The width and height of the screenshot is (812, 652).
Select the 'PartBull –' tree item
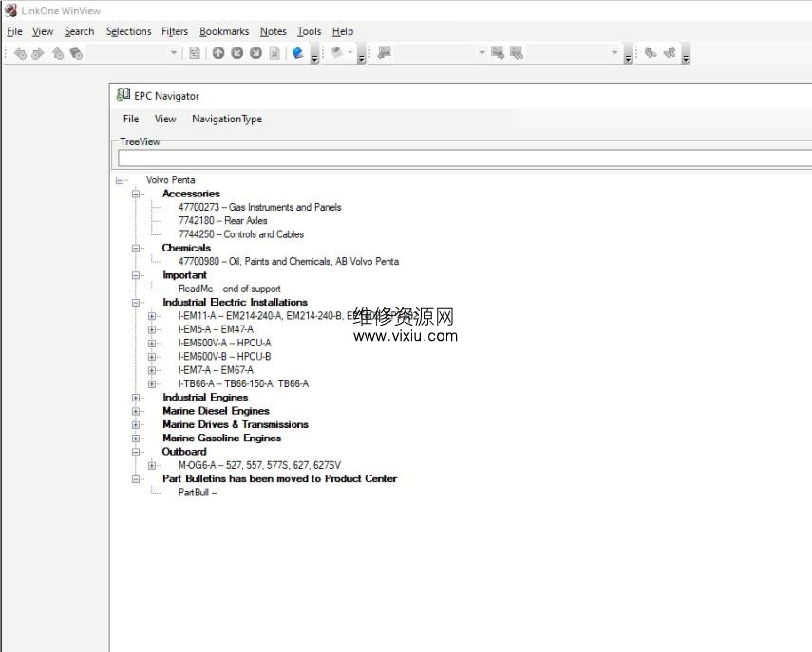[x=198, y=493]
